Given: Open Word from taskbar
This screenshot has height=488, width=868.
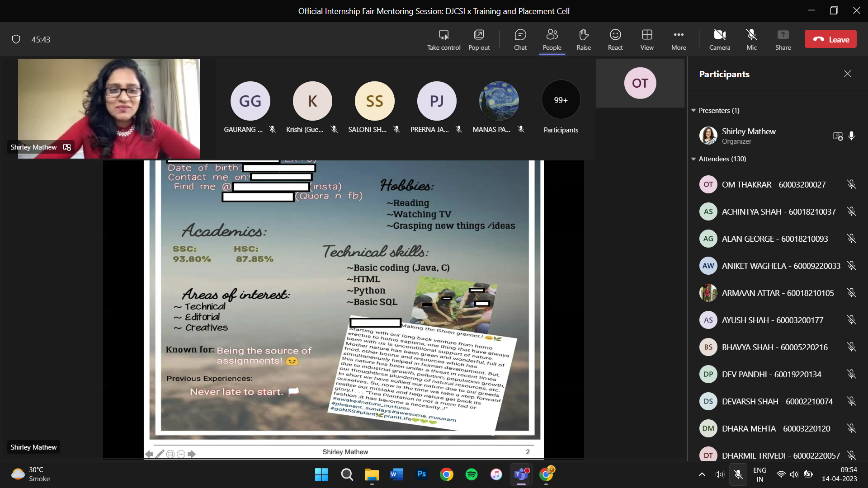Looking at the screenshot, I should [396, 474].
